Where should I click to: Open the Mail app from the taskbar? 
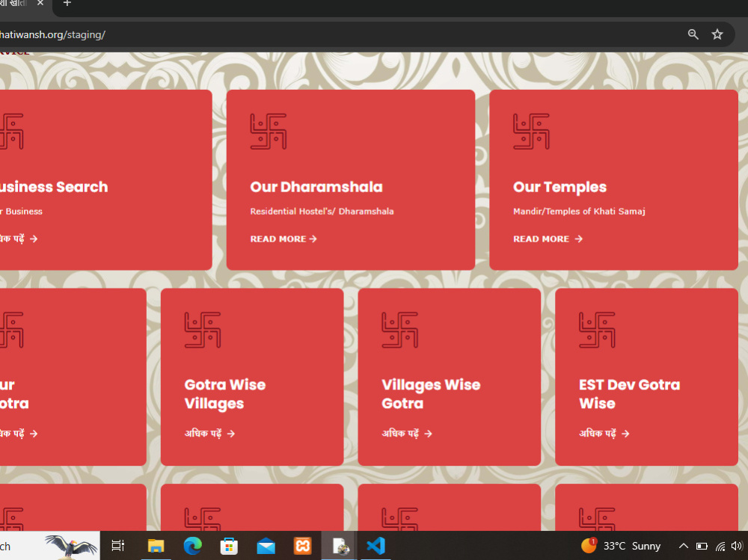tap(266, 546)
